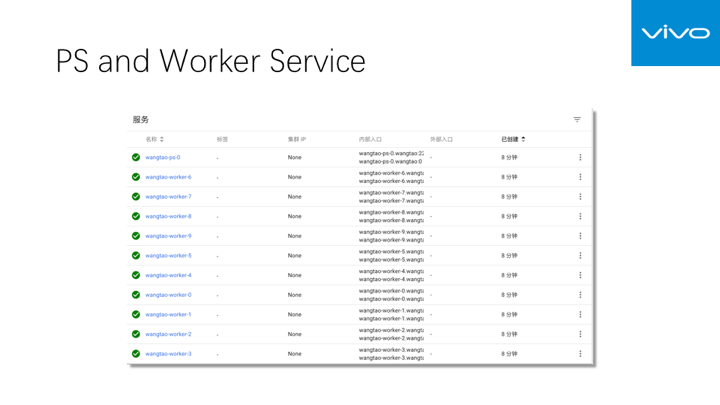Click the filter icon in services panel
The width and height of the screenshot is (720, 405).
coord(577,119)
